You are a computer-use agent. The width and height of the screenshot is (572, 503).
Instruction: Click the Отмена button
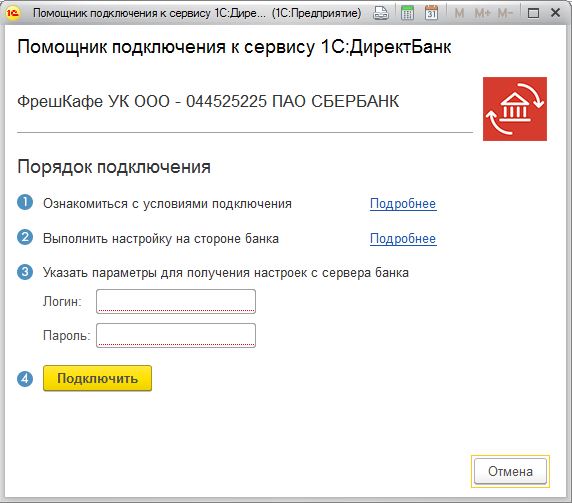point(510,471)
